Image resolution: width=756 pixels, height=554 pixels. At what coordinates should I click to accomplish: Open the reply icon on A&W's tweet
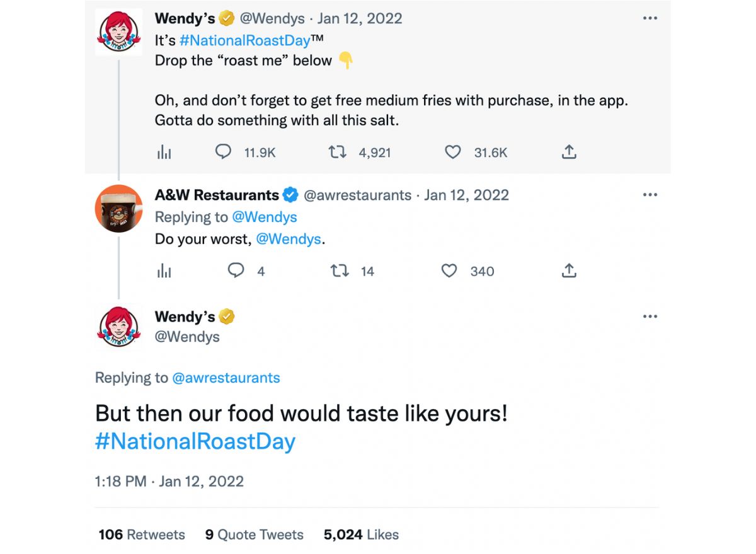(236, 270)
